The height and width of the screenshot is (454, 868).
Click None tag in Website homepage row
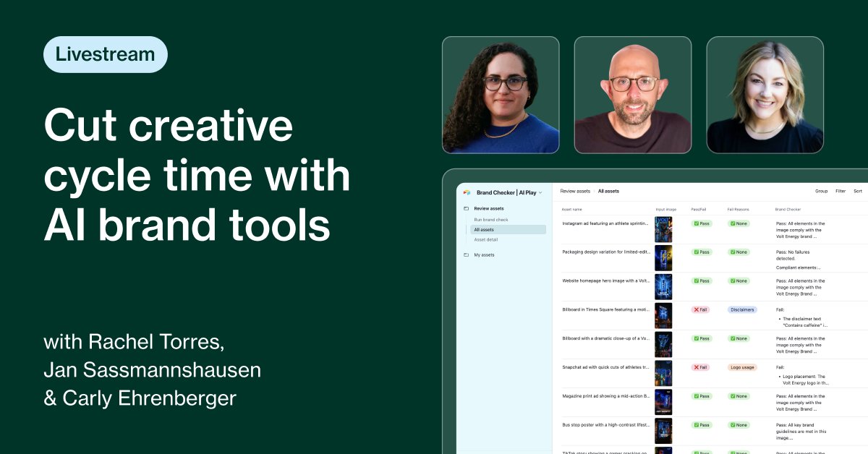coord(739,280)
